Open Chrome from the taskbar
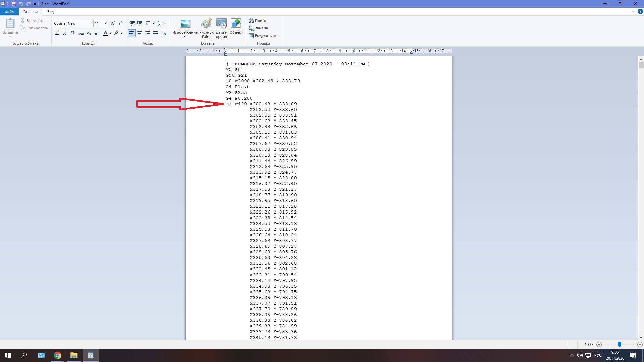 pyautogui.click(x=58, y=355)
